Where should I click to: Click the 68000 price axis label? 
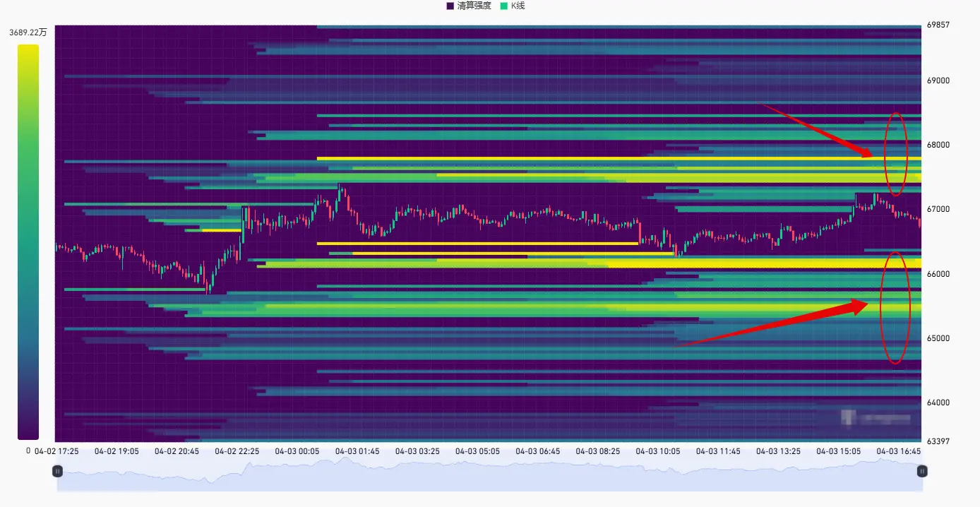pyautogui.click(x=938, y=145)
